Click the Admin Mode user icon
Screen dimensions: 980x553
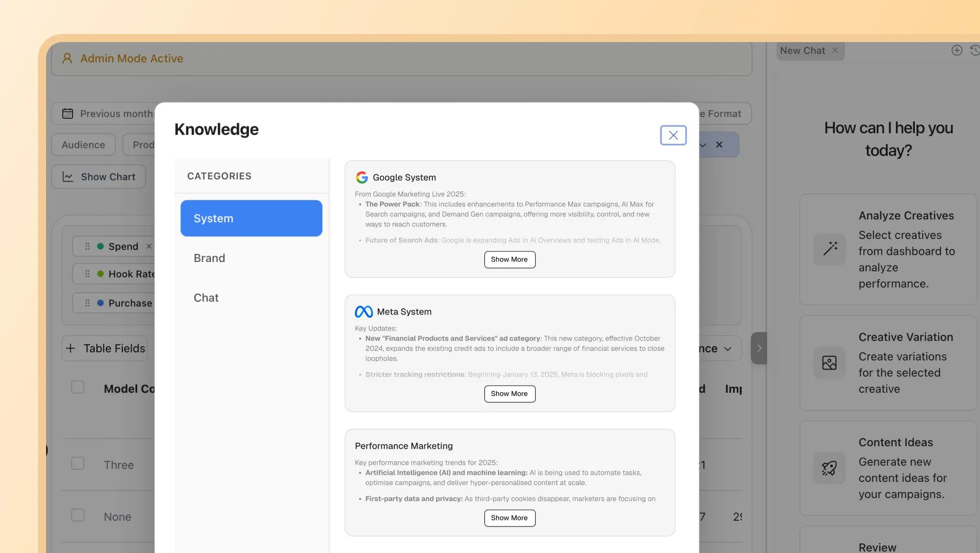(67, 59)
